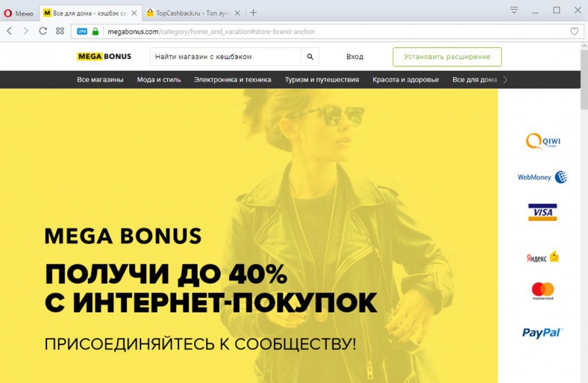
Task: Click the MEGA BONUS logo
Action: click(x=105, y=57)
